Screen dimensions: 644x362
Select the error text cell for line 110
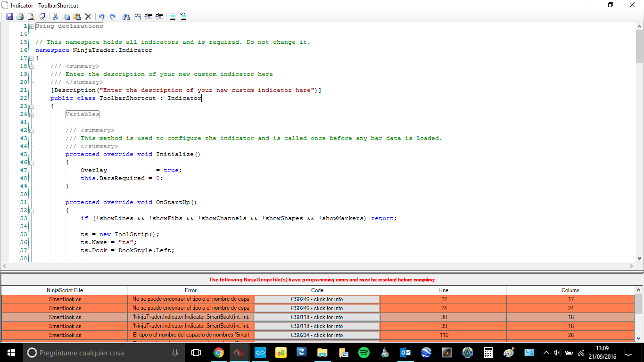[190, 335]
